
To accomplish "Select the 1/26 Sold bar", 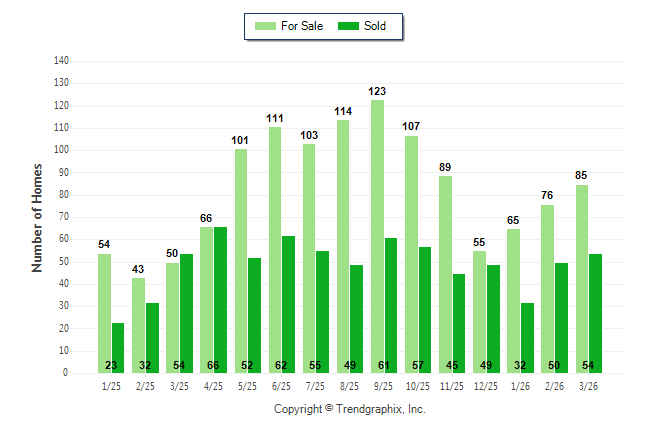I will click(527, 338).
